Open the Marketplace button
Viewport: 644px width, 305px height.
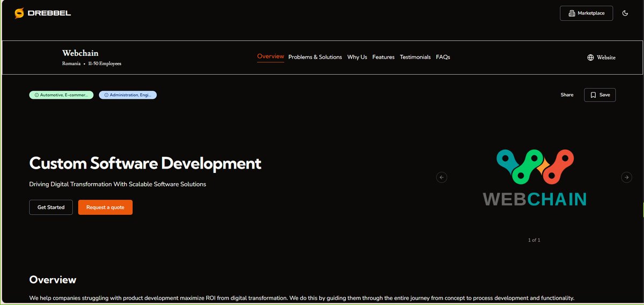586,13
